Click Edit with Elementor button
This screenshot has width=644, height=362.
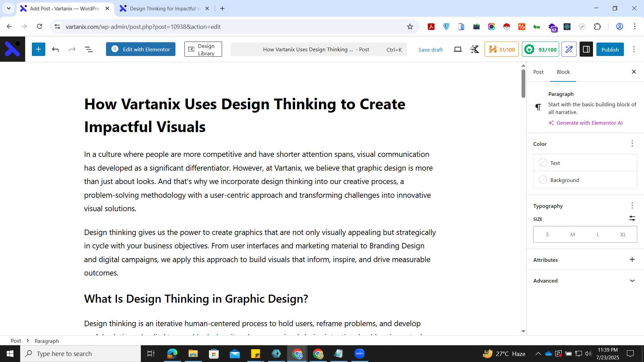(x=141, y=49)
